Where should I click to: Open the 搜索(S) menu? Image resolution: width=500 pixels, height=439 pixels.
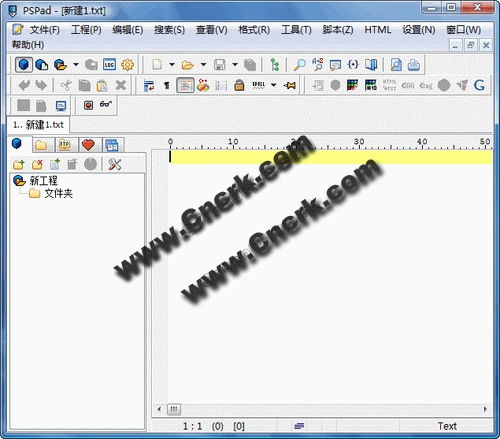pos(169,30)
